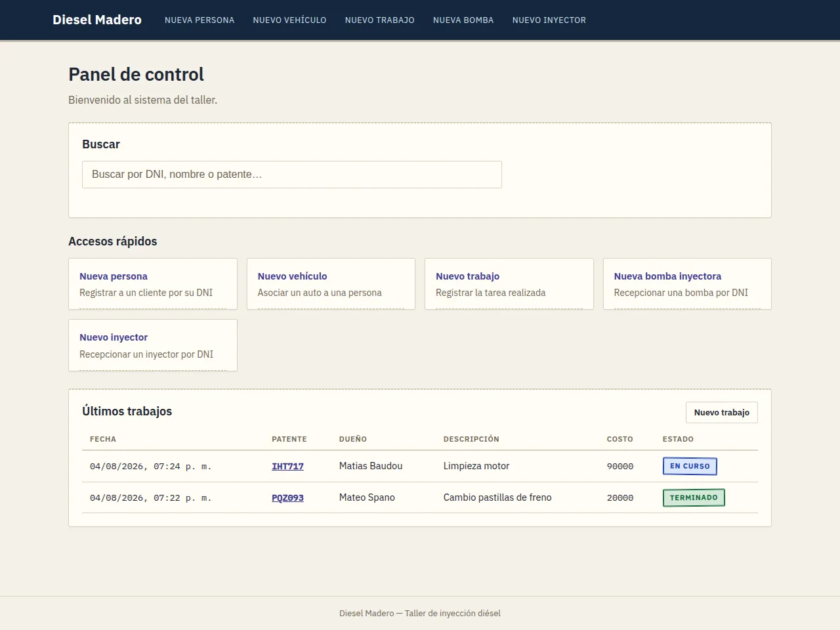Click the FECHA column header
Viewport: 840px width, 630px height.
(103, 439)
